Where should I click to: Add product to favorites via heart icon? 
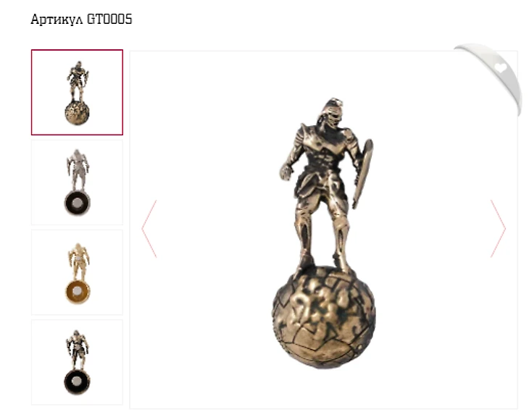pos(501,68)
